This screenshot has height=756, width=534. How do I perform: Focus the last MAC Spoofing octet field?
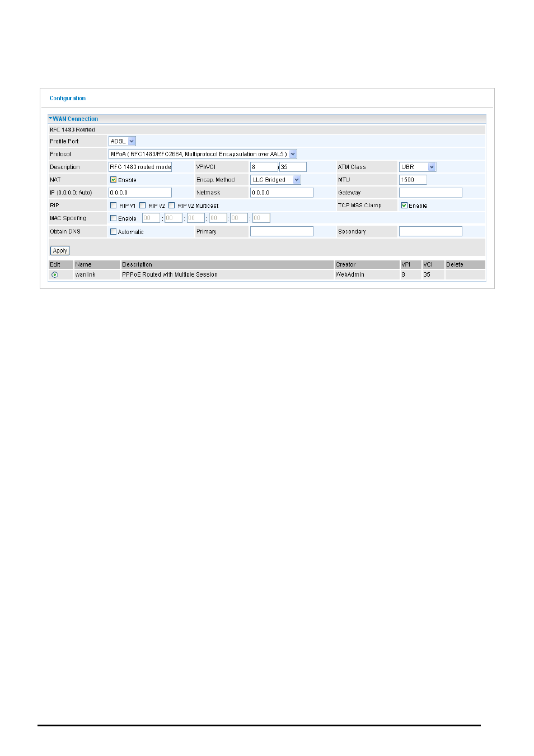[261, 218]
